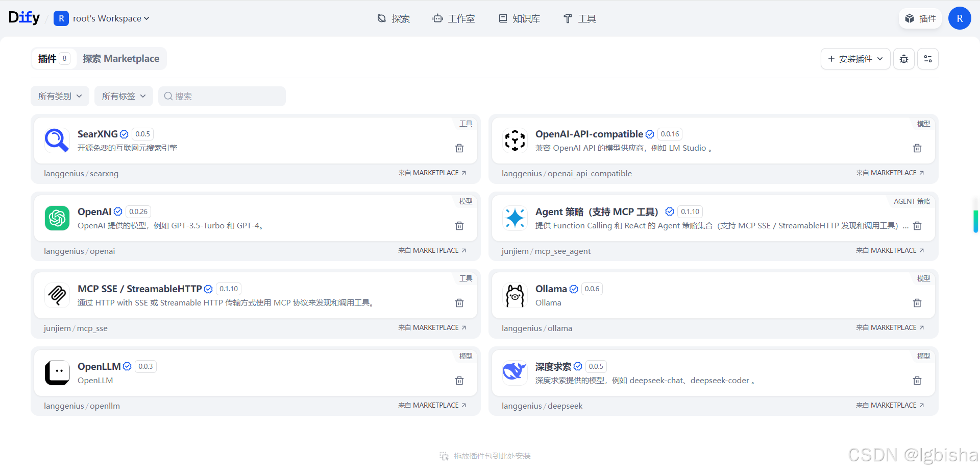Open mcp_see_agent MARKETPLACE link

[x=890, y=250]
